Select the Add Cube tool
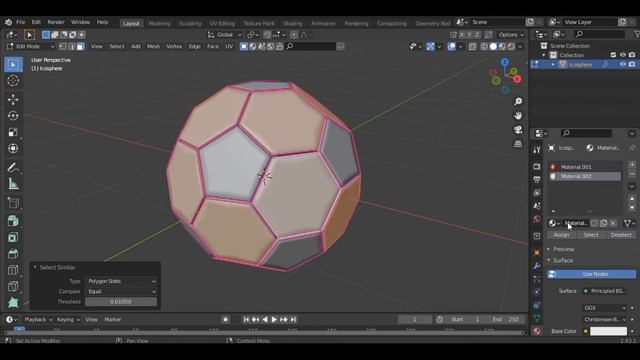Viewport: 640px width, 360px height. point(13,202)
